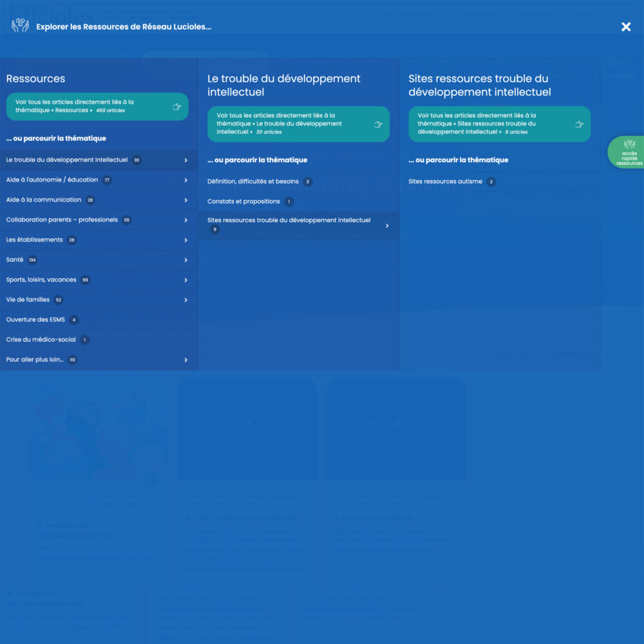
Task: Expand chevron of Sites ressources trouble du développement row
Action: click(387, 226)
